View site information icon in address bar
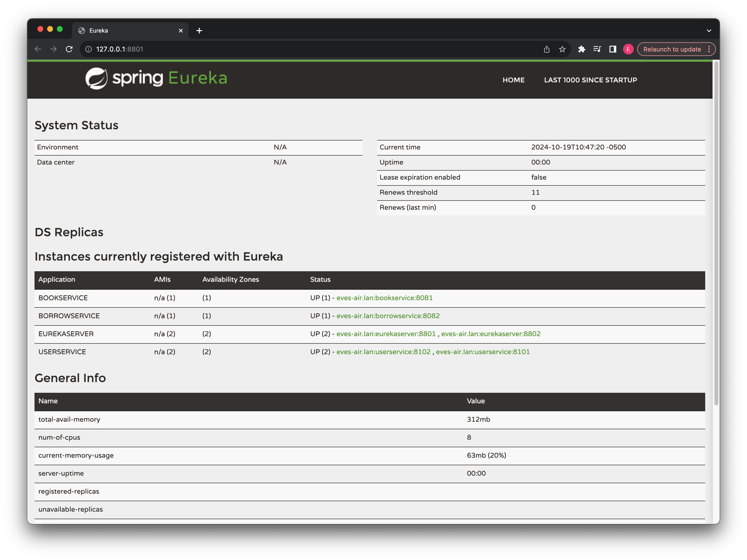This screenshot has height=560, width=747. 88,49
